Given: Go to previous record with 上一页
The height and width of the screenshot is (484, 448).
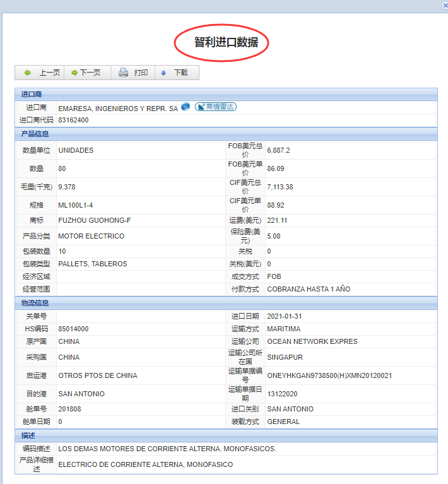Looking at the screenshot, I should pyautogui.click(x=42, y=73).
